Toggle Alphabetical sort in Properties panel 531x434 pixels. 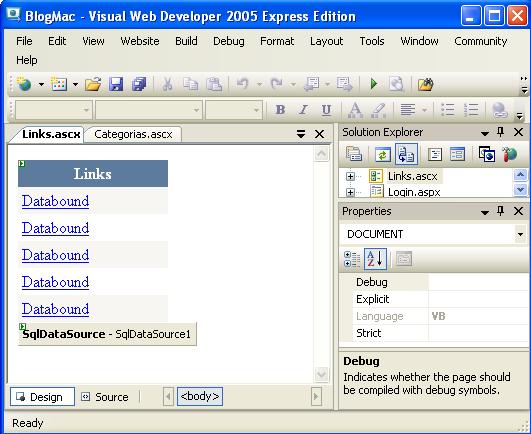pos(376,259)
